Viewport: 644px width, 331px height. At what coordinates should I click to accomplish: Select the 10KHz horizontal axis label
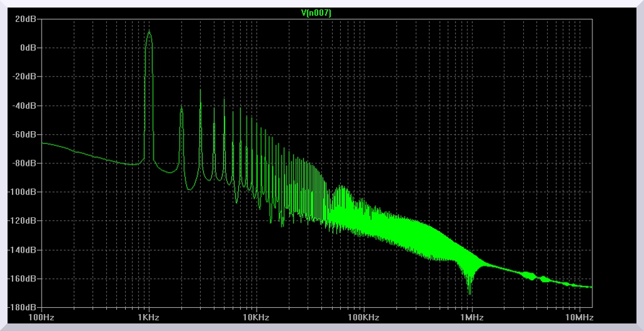[x=255, y=317]
